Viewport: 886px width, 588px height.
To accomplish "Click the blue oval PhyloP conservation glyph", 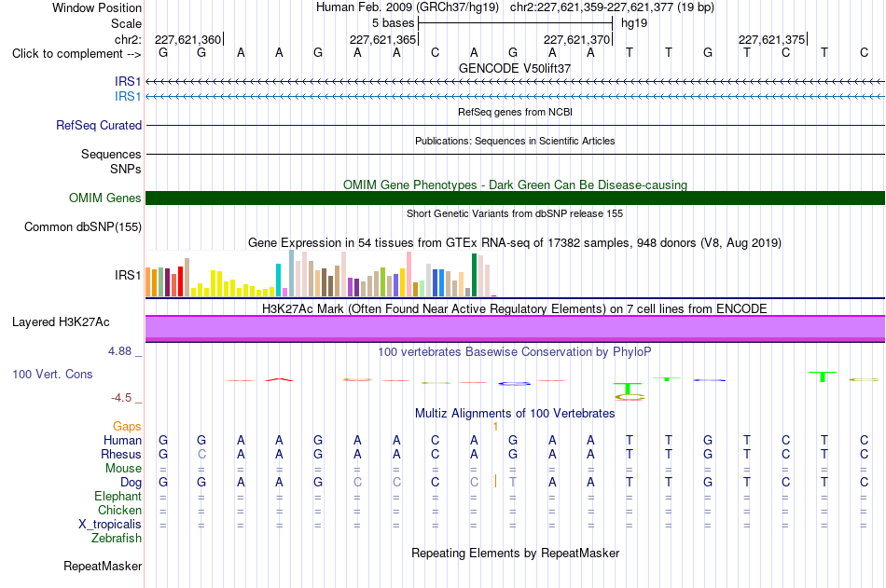I will [514, 384].
